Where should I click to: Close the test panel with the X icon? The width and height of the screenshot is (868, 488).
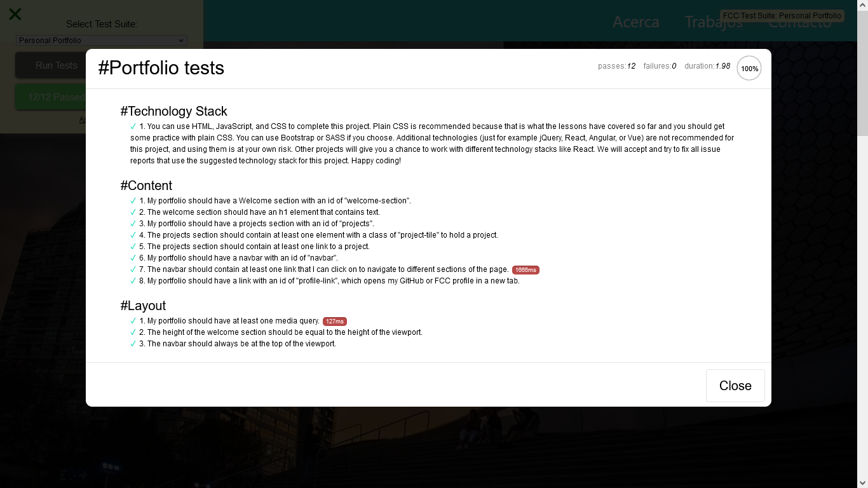point(15,14)
